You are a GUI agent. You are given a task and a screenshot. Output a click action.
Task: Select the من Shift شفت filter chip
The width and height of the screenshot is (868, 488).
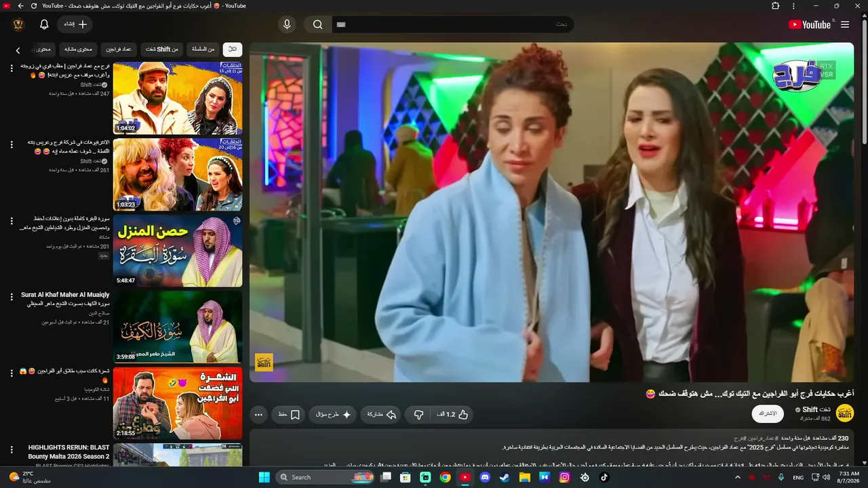(162, 49)
